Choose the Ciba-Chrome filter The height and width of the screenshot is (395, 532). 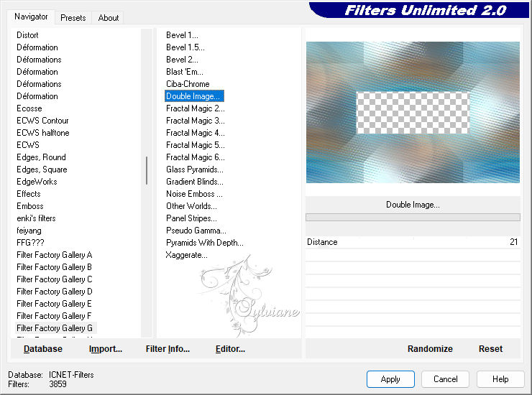click(188, 84)
